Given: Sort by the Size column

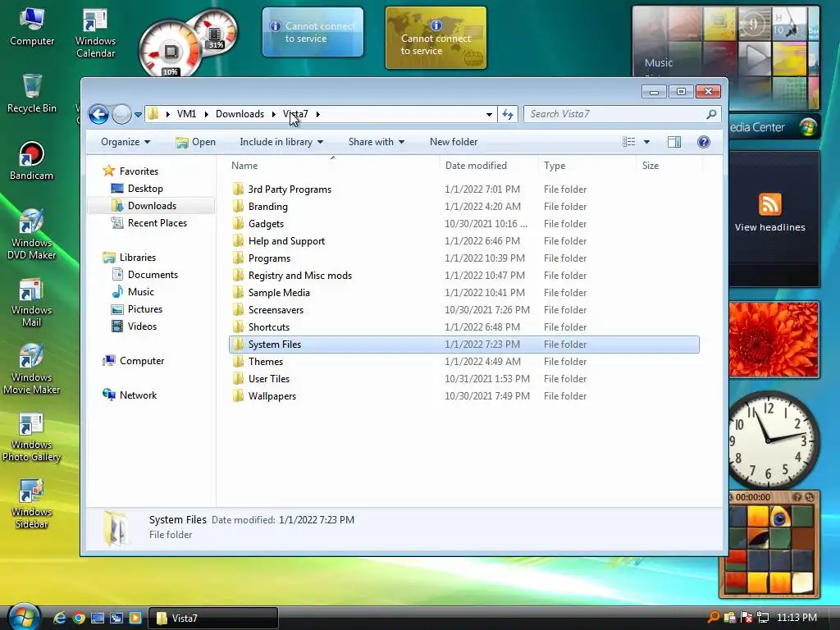Looking at the screenshot, I should pyautogui.click(x=651, y=166).
